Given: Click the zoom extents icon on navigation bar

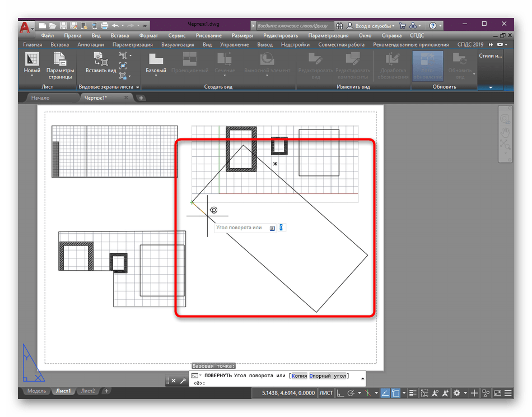Looking at the screenshot, I should 505,145.
